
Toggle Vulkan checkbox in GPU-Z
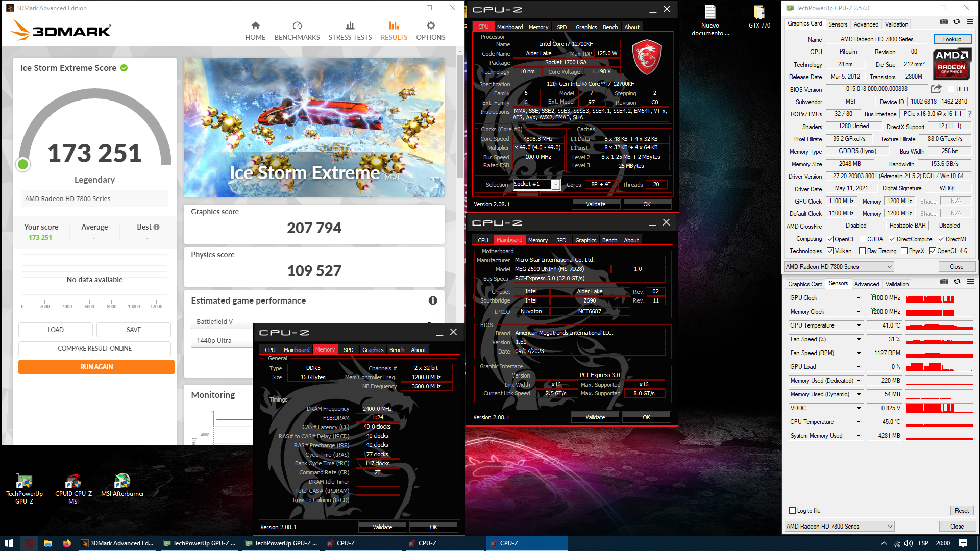coord(830,251)
